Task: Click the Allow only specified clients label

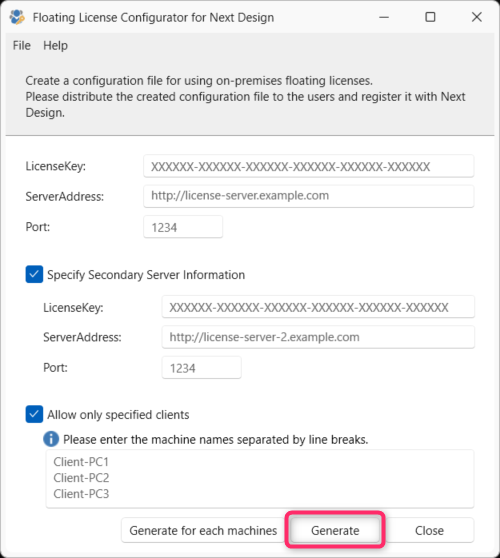Action: click(118, 415)
